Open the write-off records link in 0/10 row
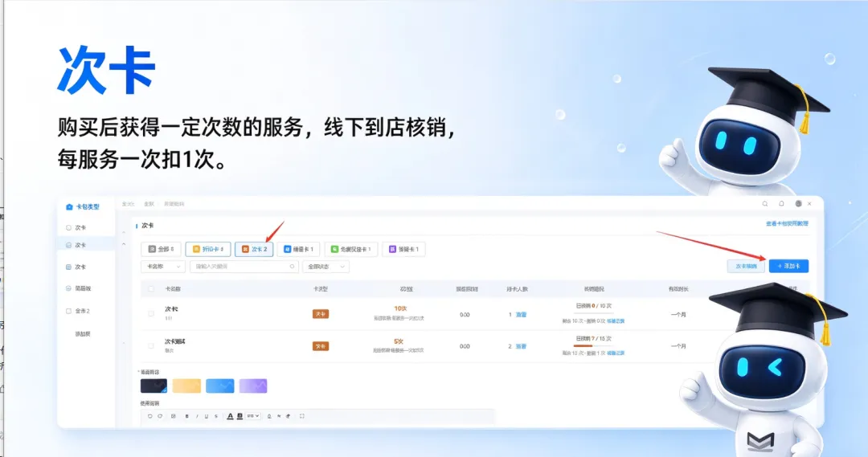The height and width of the screenshot is (457, 868). point(616,321)
